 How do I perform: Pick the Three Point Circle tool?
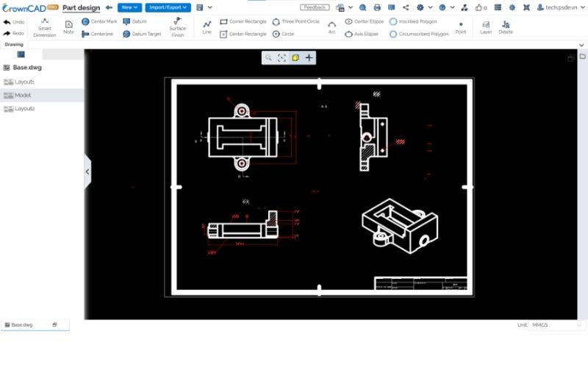click(x=296, y=22)
